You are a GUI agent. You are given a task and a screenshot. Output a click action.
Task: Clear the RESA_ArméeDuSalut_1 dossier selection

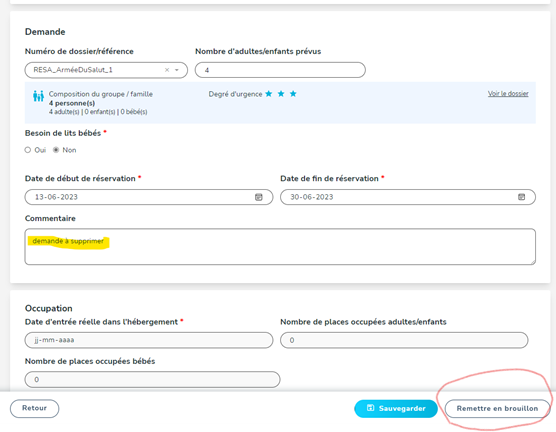[x=167, y=70]
